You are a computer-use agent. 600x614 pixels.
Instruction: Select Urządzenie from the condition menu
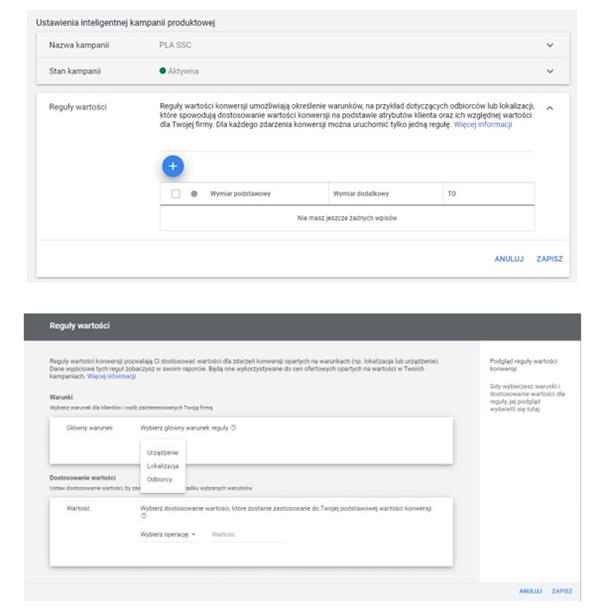162,452
